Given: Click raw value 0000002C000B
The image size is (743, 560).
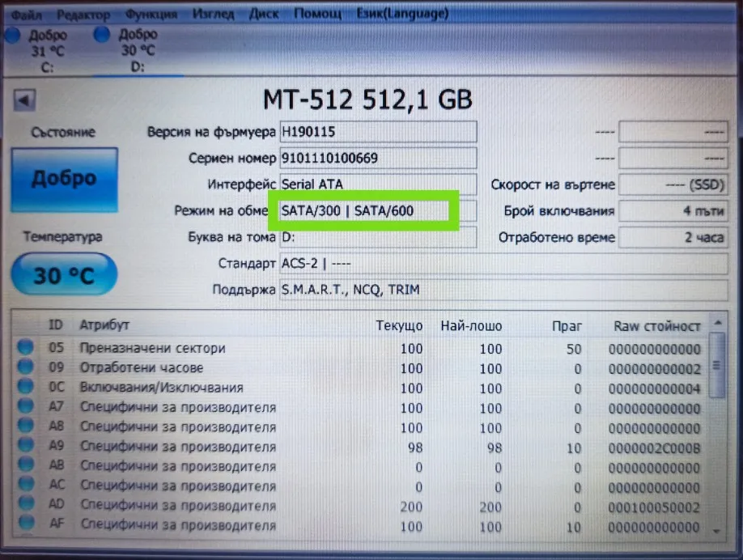Looking at the screenshot, I should point(655,448).
